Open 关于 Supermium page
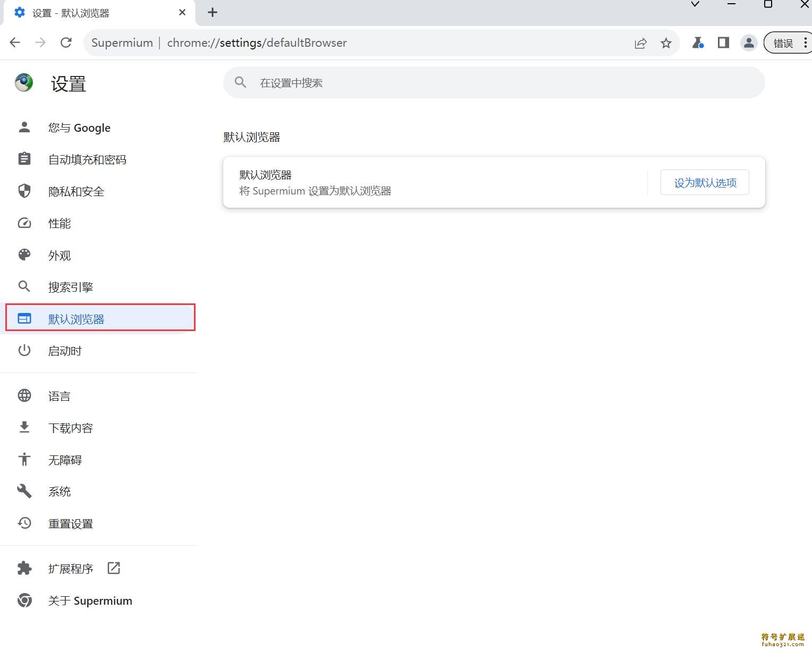Image resolution: width=812 pixels, height=652 pixels. click(98, 600)
